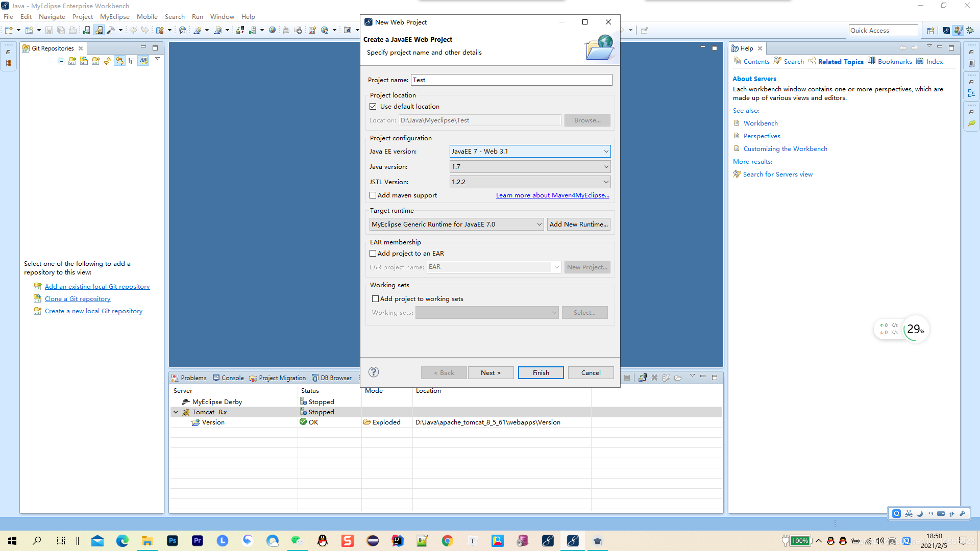Click the Next button in wizard

point(489,372)
